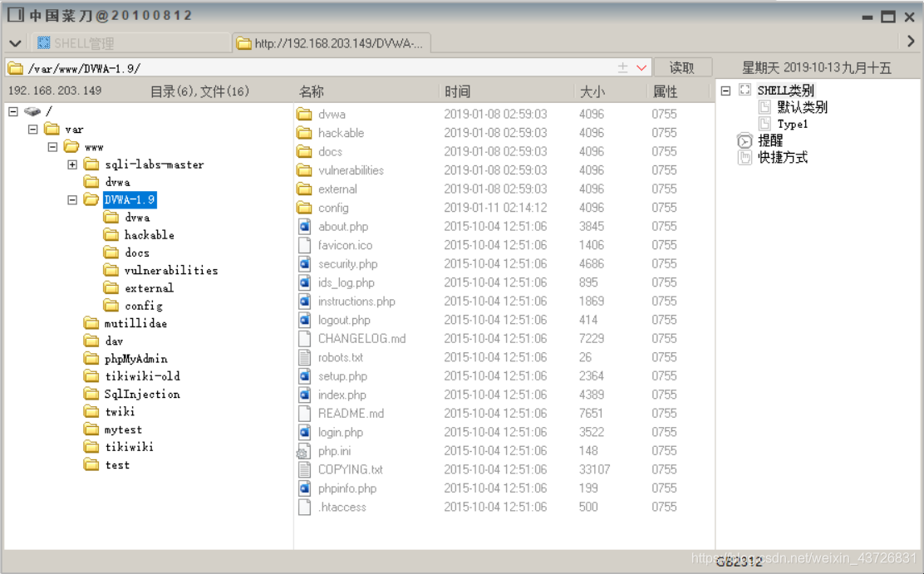This screenshot has width=924, height=574.
Task: Select phpMyAdmin folder in tree
Action: click(135, 359)
